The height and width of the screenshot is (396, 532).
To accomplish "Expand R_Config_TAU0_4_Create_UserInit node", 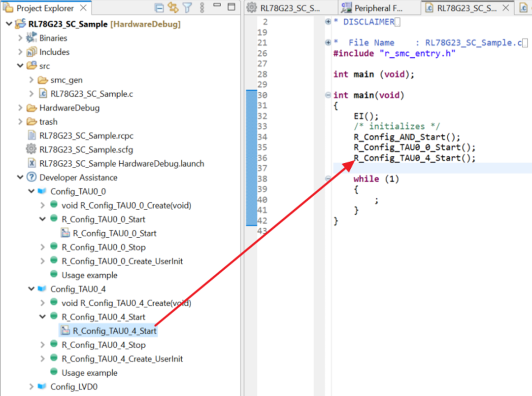I will coord(42,359).
